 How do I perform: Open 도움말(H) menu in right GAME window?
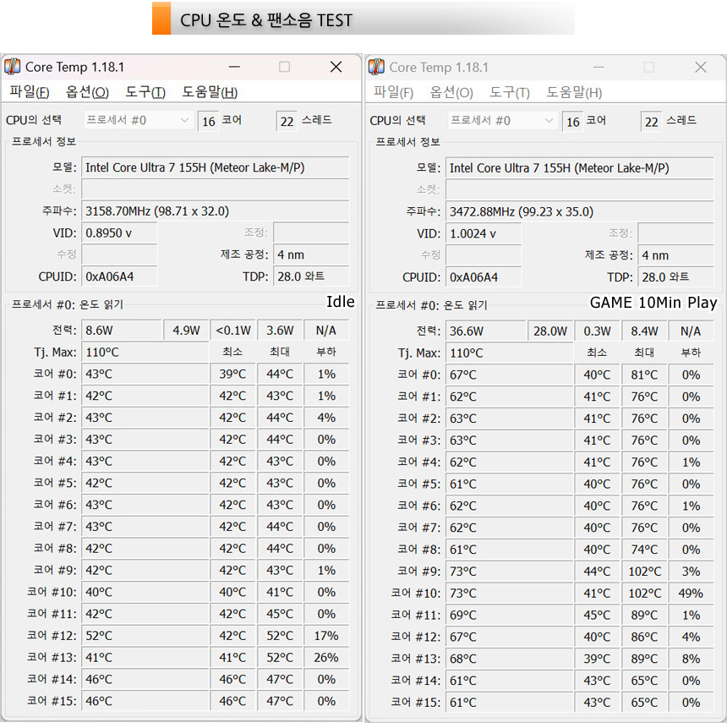pos(573,92)
